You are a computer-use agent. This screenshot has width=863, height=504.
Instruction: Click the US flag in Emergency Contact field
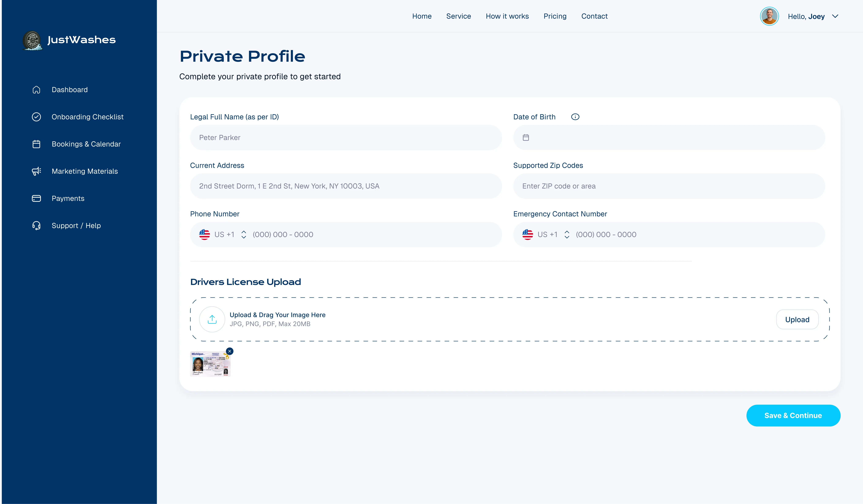(x=528, y=235)
